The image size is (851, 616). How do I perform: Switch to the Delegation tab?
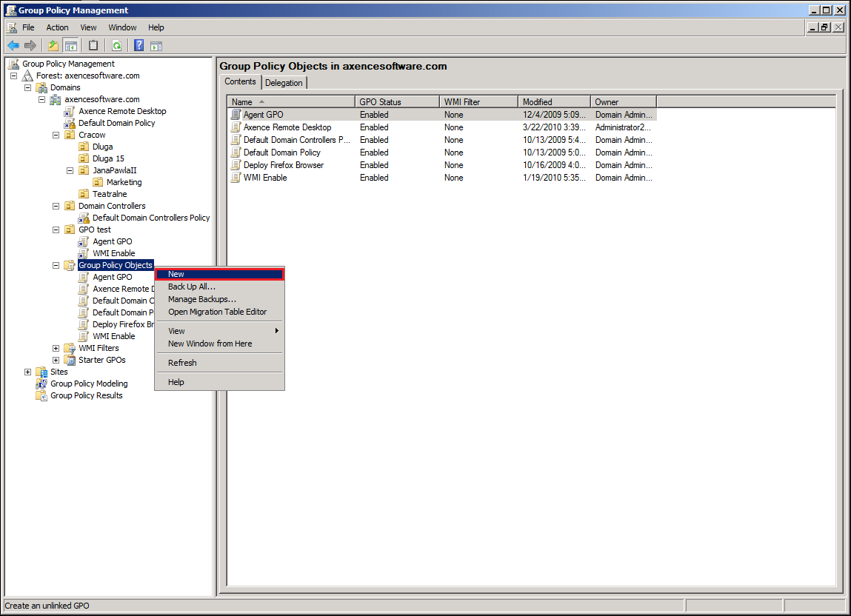pos(284,83)
